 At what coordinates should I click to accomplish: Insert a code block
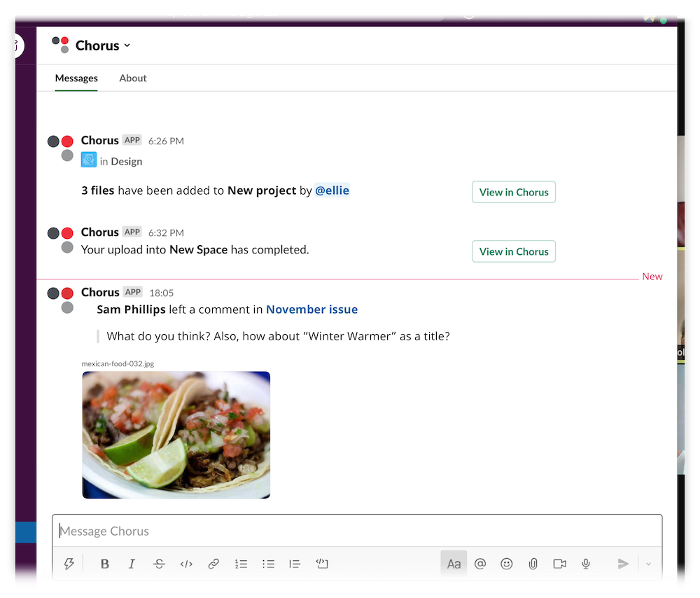[322, 564]
